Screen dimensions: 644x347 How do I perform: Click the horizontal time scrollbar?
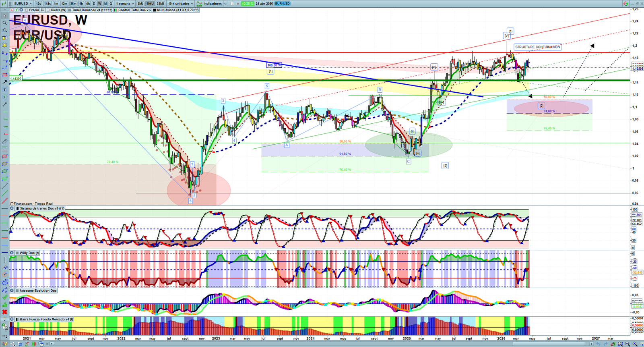[322, 344]
